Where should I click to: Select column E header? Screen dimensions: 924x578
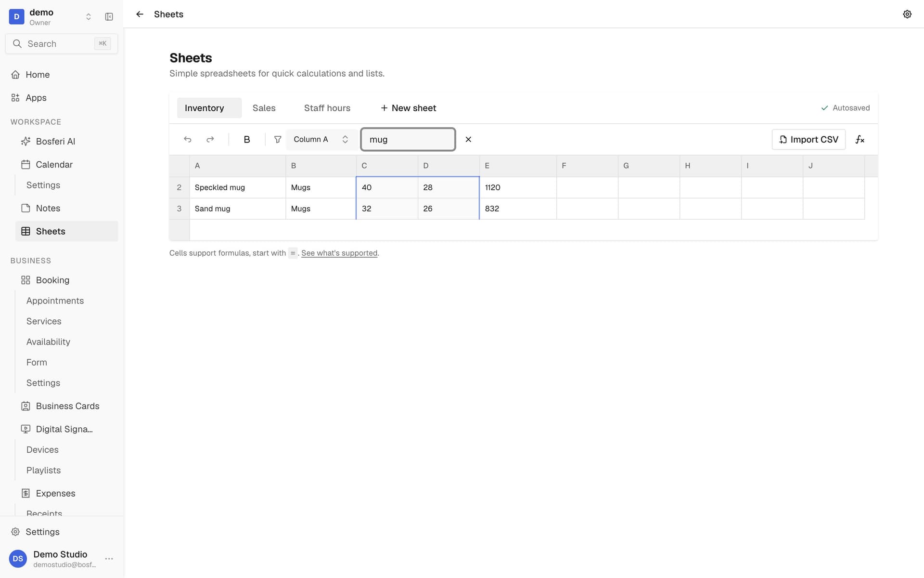518,166
